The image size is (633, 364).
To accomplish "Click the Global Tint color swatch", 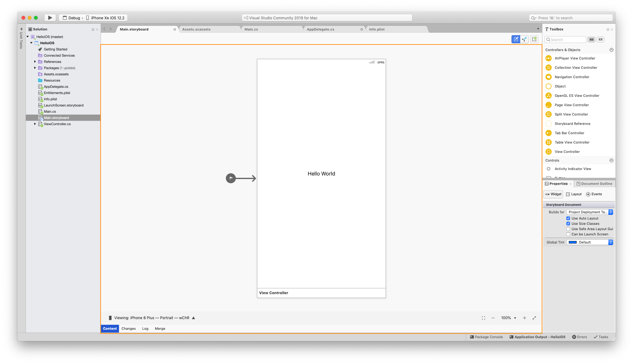I will pyautogui.click(x=573, y=242).
